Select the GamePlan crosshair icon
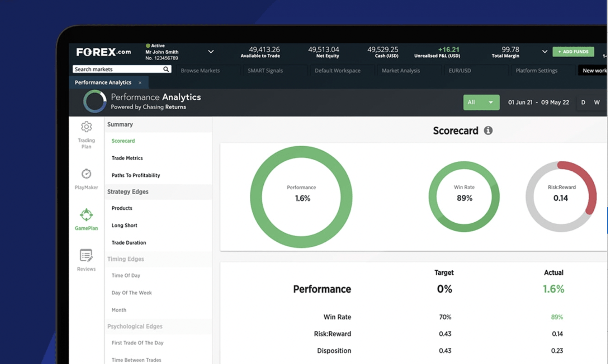This screenshot has width=608, height=364. (86, 215)
